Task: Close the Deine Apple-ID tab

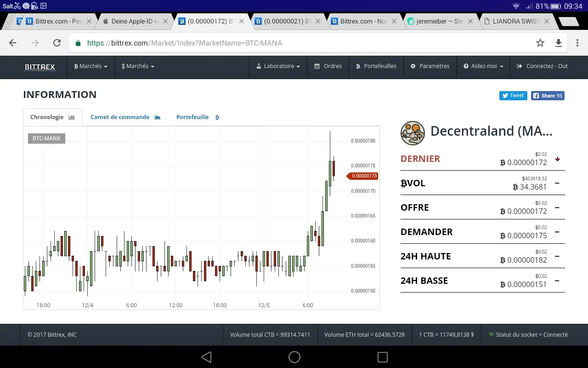Action: point(165,21)
